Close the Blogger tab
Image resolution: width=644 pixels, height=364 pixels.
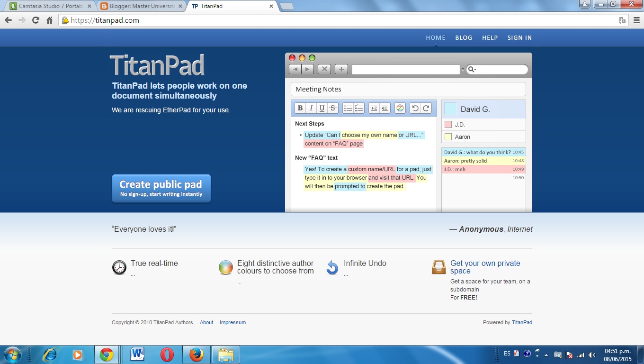tap(180, 6)
